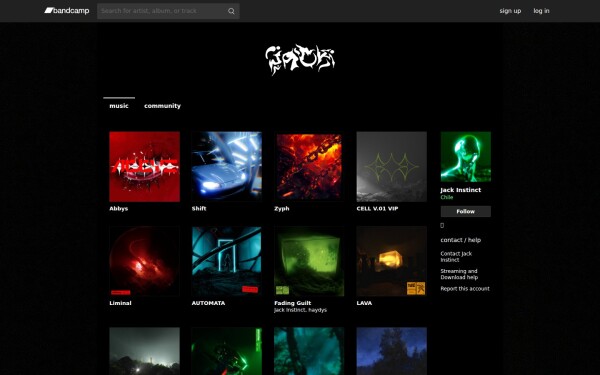This screenshot has height=375, width=600.
Task: Click the small icon below Follow button
Action: click(x=442, y=225)
